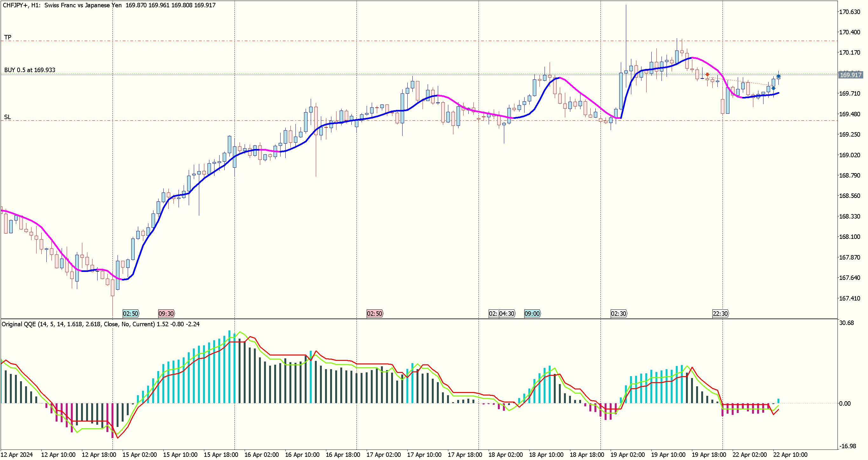Click the 17 Apr 10:00 time axis label
Viewport: 868px width, 460px height.
point(424,455)
